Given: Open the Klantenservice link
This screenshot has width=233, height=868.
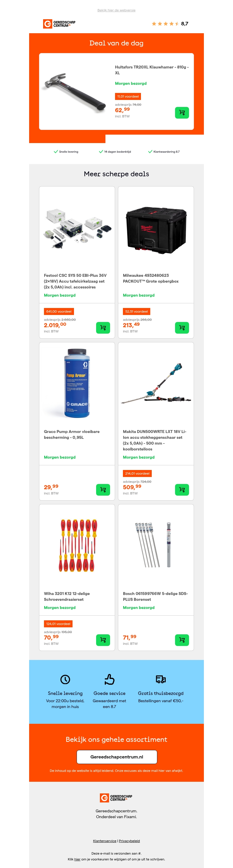Looking at the screenshot, I should (105, 840).
